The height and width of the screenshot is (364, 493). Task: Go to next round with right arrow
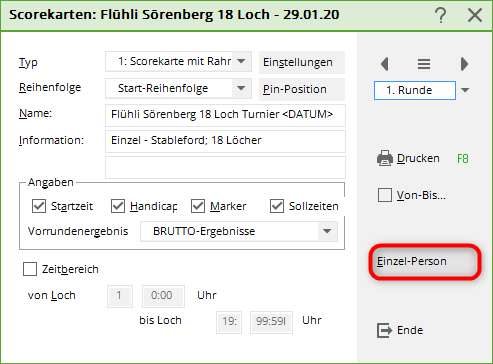(464, 64)
